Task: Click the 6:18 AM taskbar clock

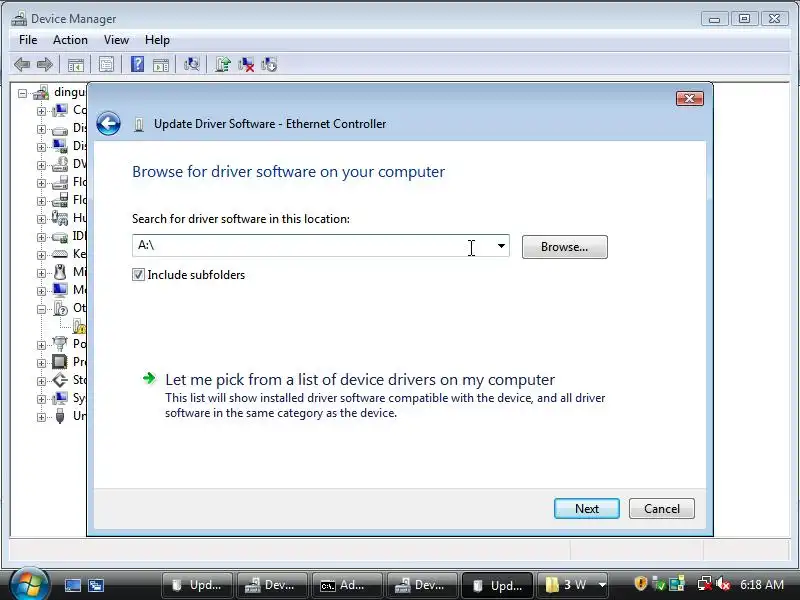Action: tap(762, 584)
